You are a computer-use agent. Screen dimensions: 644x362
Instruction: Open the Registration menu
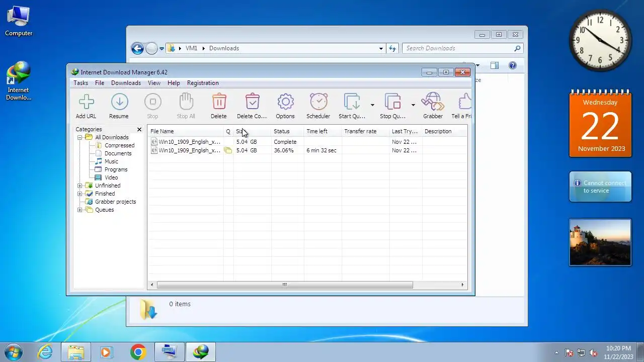(203, 83)
